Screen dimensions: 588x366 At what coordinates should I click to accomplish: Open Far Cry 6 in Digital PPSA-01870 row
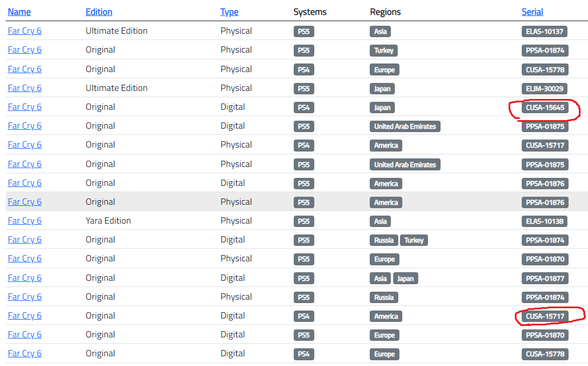pyautogui.click(x=25, y=335)
